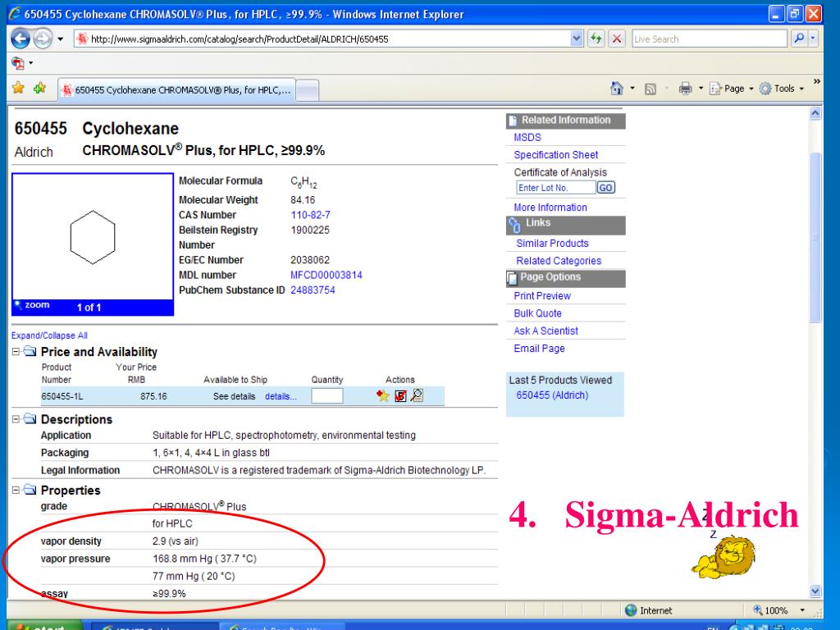The image size is (840, 630).
Task: Click the 100% zoom level button
Action: (771, 610)
